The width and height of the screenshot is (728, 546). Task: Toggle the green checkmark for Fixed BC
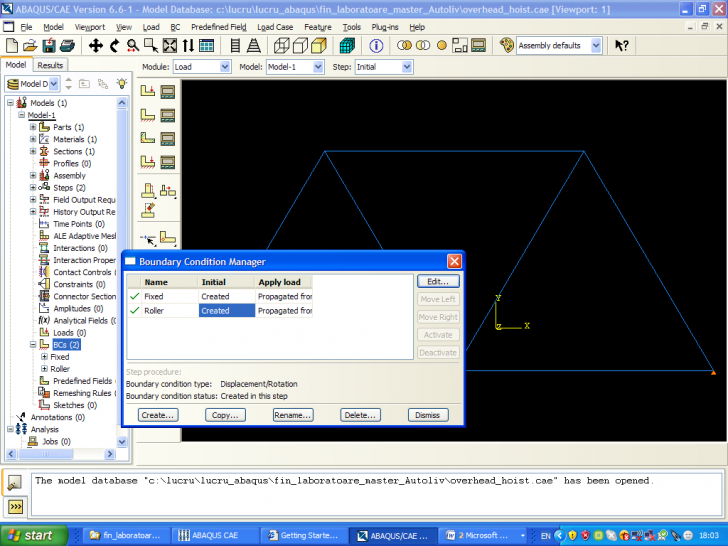[135, 297]
